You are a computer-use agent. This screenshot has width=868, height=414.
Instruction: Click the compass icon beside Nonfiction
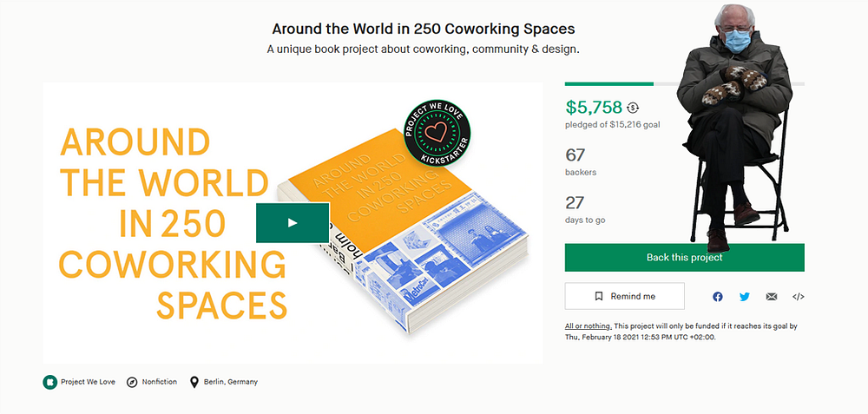(132, 382)
